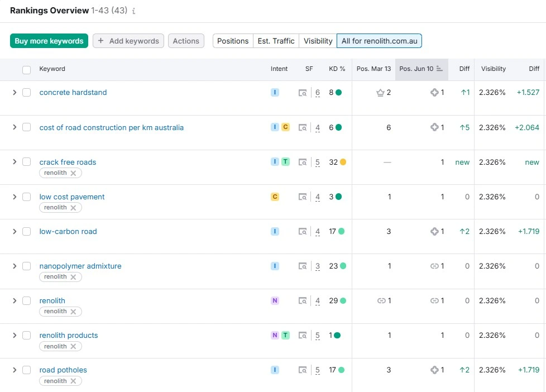Click Buy more keywords button
546x392 pixels.
[49, 41]
